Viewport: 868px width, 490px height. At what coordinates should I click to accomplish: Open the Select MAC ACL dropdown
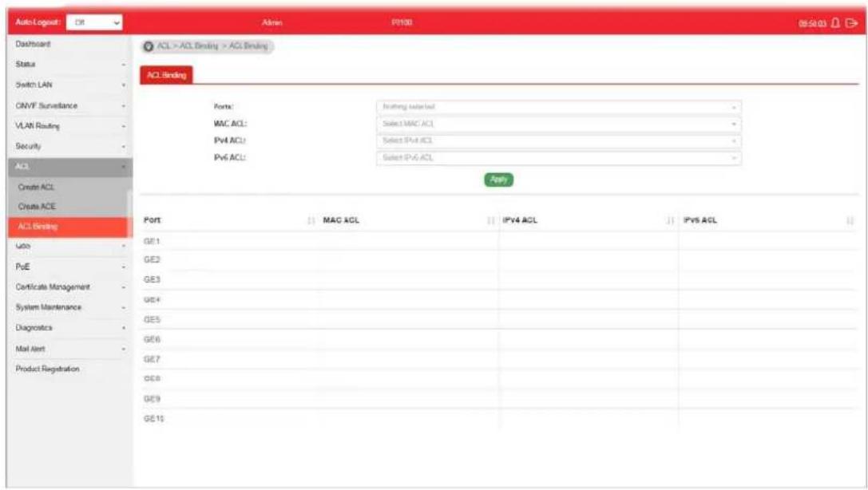pyautogui.click(x=558, y=124)
